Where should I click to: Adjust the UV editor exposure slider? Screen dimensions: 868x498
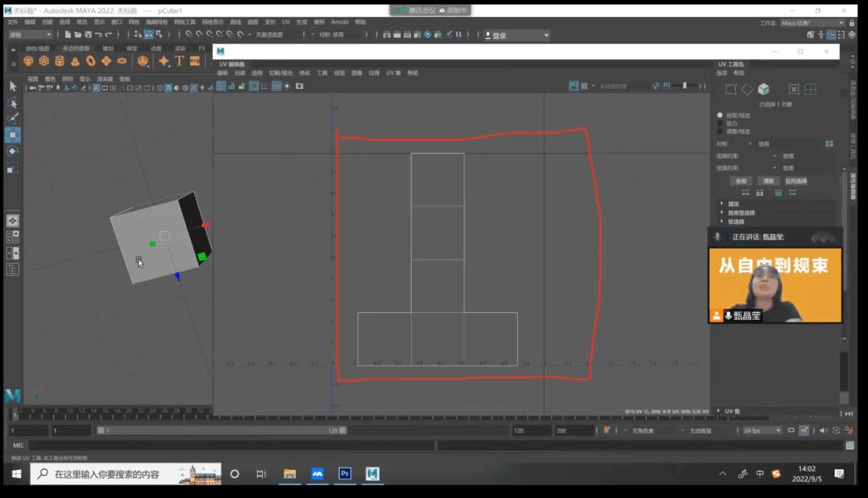point(685,86)
